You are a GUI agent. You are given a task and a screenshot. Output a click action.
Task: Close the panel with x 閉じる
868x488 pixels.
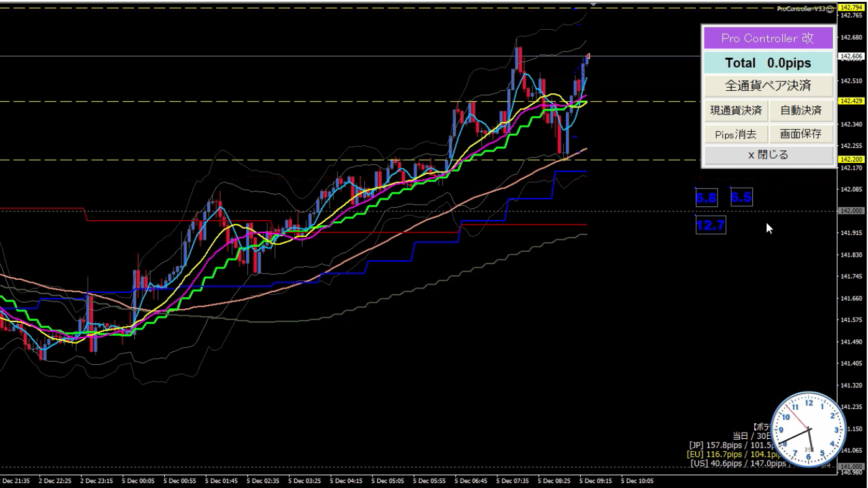click(x=768, y=155)
